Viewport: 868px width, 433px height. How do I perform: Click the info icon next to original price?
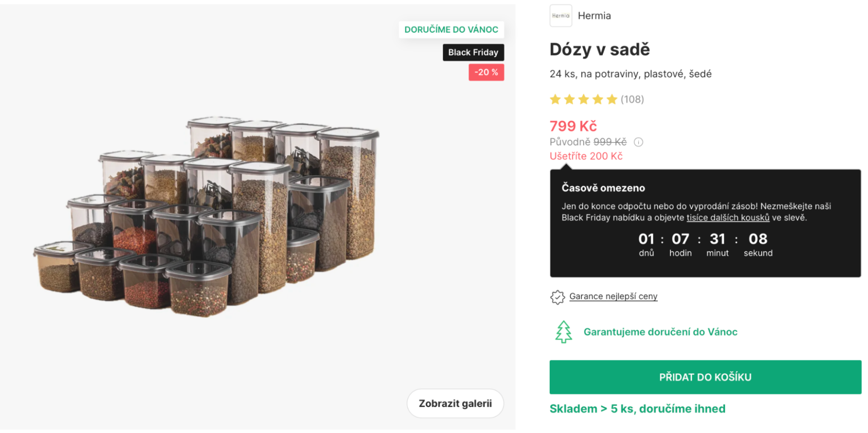tap(638, 142)
